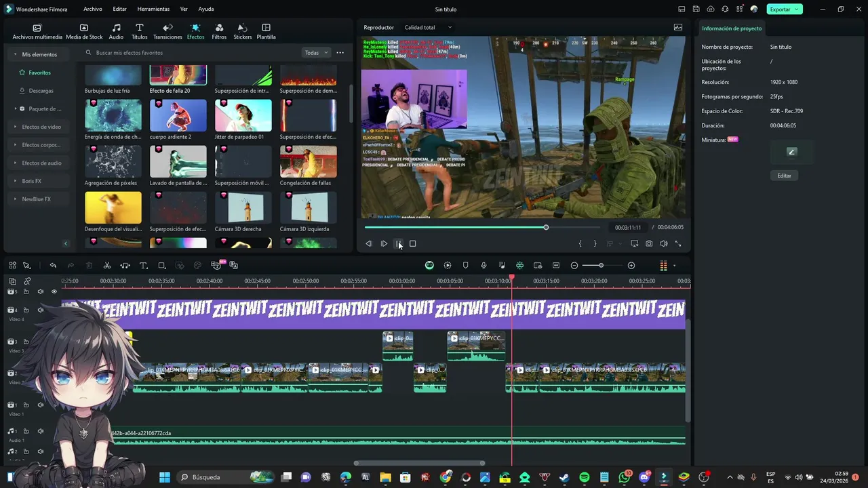Click the timeline horizontal scrollbar
Screen dimensions: 868x488
click(x=420, y=464)
